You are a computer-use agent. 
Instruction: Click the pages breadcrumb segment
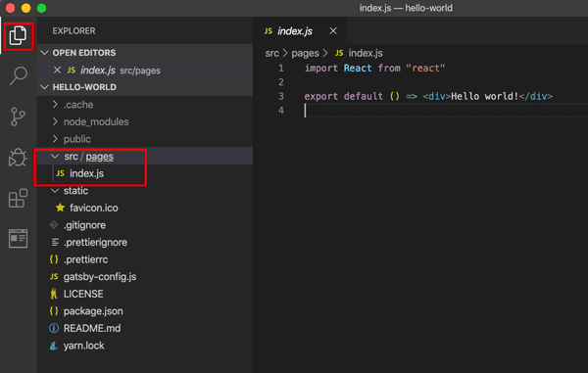coord(305,53)
